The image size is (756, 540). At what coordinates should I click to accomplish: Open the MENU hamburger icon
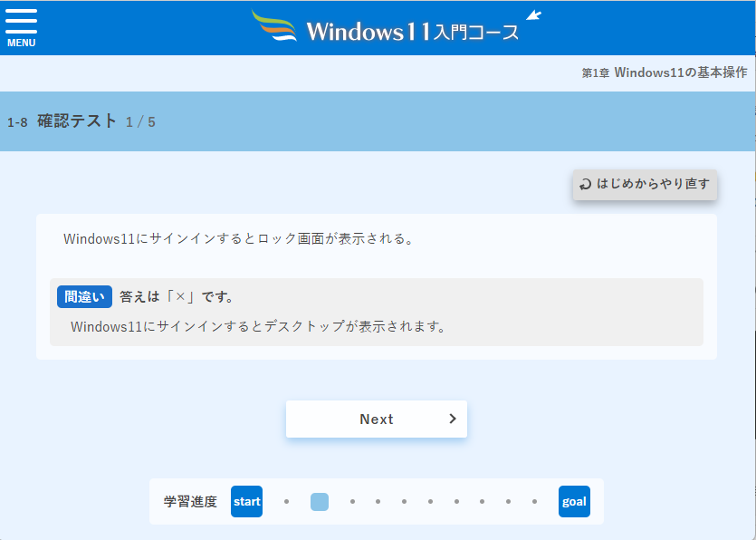pyautogui.click(x=21, y=28)
